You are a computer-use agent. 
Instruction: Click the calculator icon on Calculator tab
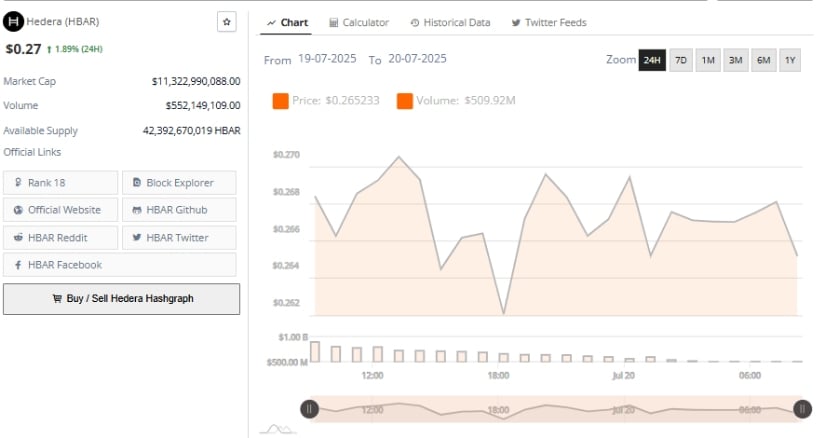(334, 23)
